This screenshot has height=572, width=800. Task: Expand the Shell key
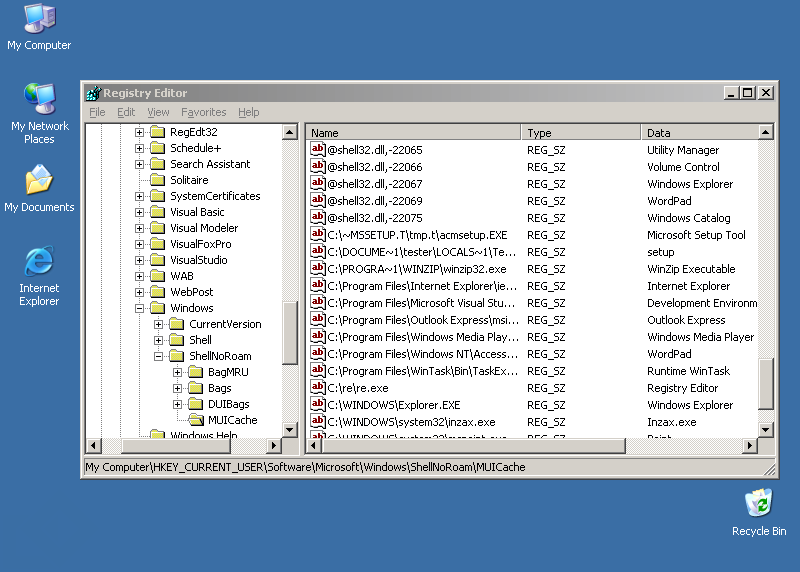[158, 340]
